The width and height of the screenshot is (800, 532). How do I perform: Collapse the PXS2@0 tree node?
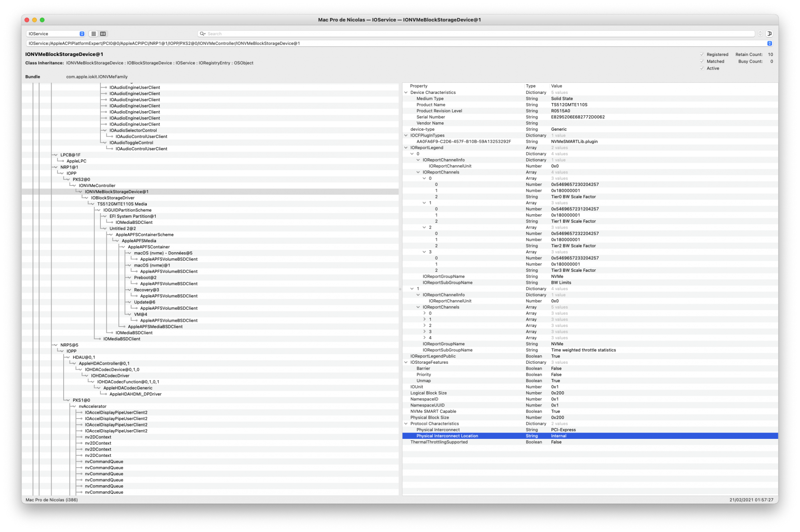pyautogui.click(x=68, y=180)
